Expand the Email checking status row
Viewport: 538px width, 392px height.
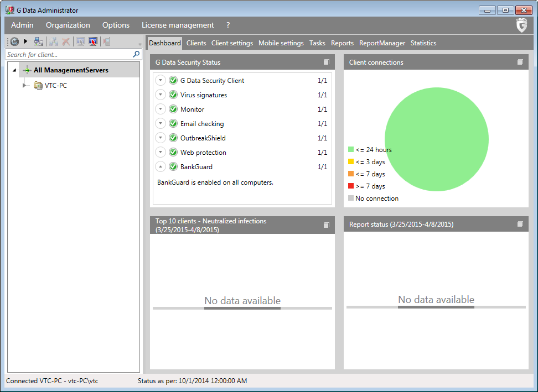(161, 124)
